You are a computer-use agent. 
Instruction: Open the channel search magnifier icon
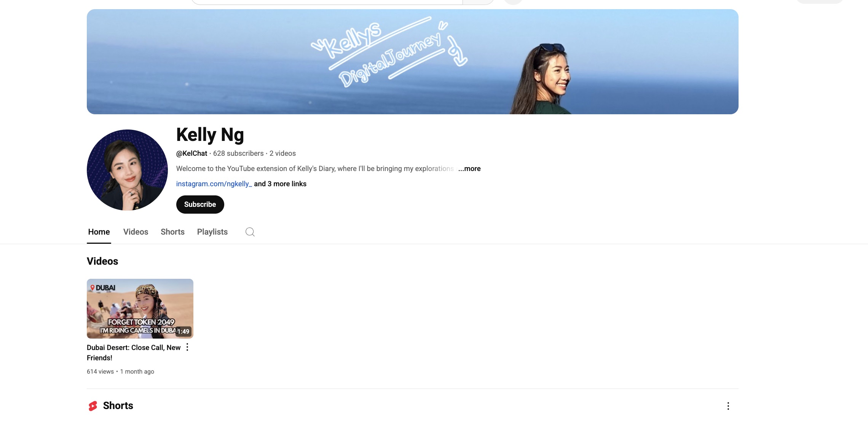(x=250, y=232)
